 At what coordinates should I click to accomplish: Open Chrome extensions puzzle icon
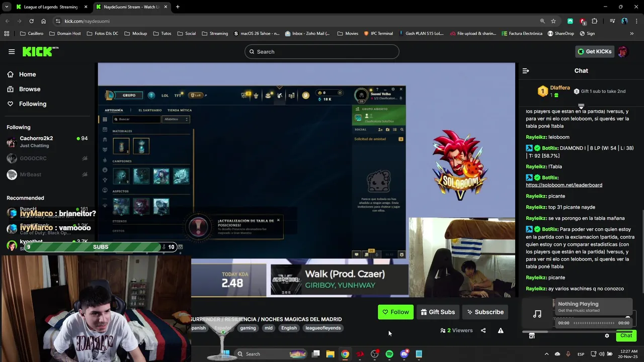point(595,21)
